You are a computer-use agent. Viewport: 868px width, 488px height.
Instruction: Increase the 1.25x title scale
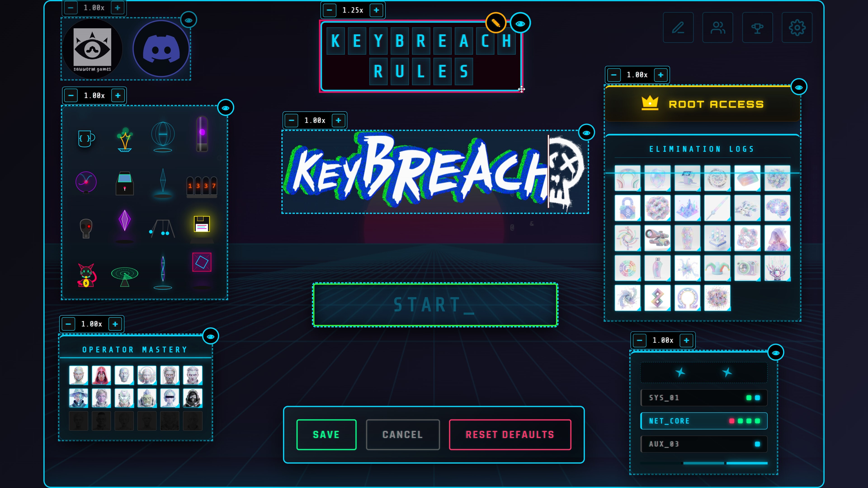(376, 10)
